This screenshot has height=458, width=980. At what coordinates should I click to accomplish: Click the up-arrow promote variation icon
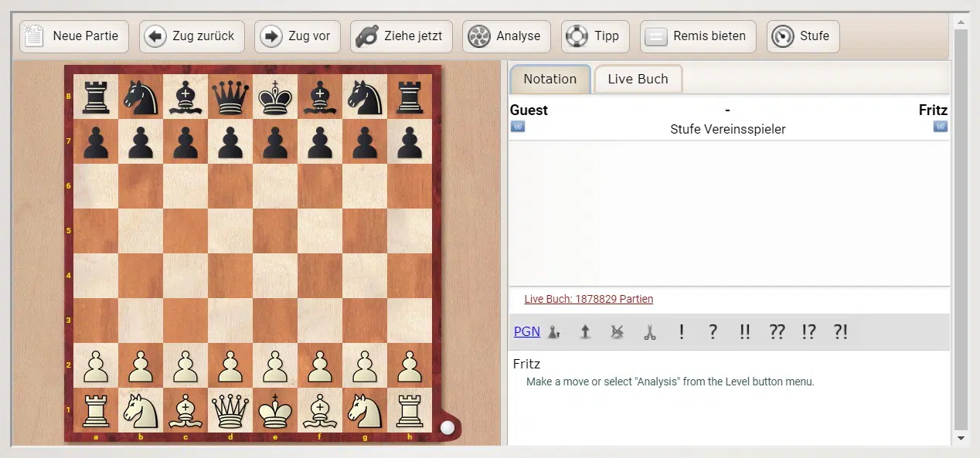click(x=585, y=332)
